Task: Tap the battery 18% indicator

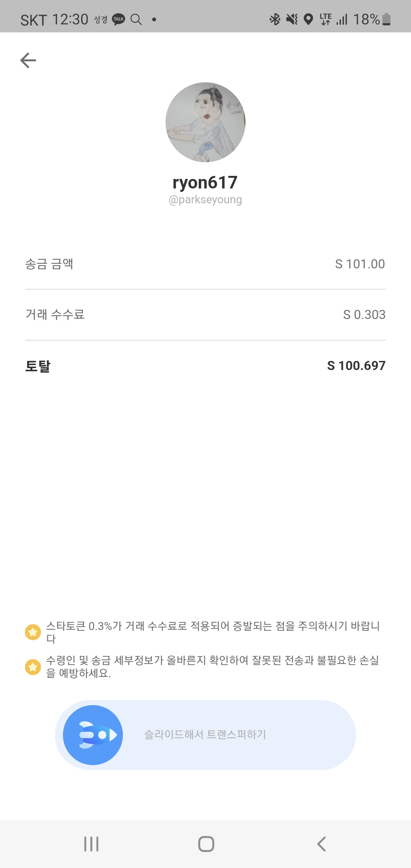Action: tap(372, 19)
